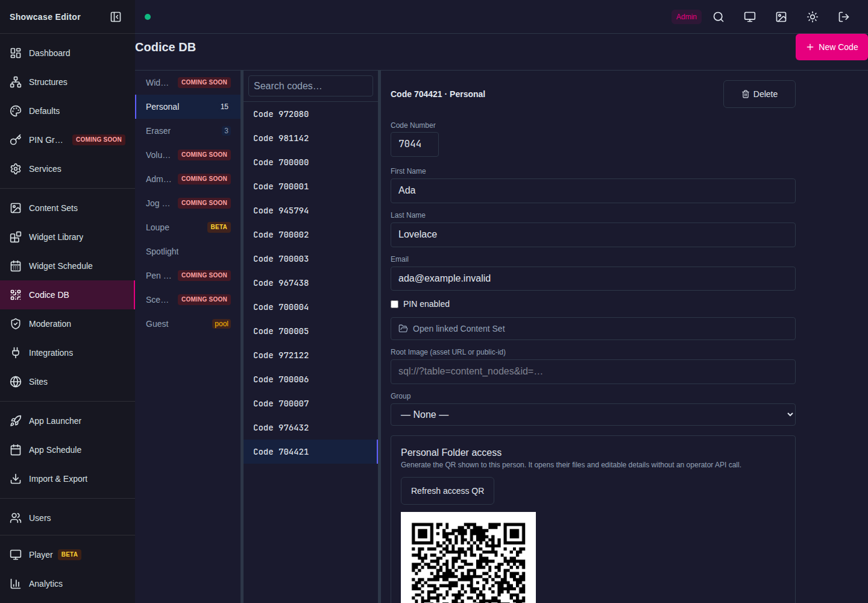Select Code 976432 in list
Screen dimensions: 868x603
(310, 428)
